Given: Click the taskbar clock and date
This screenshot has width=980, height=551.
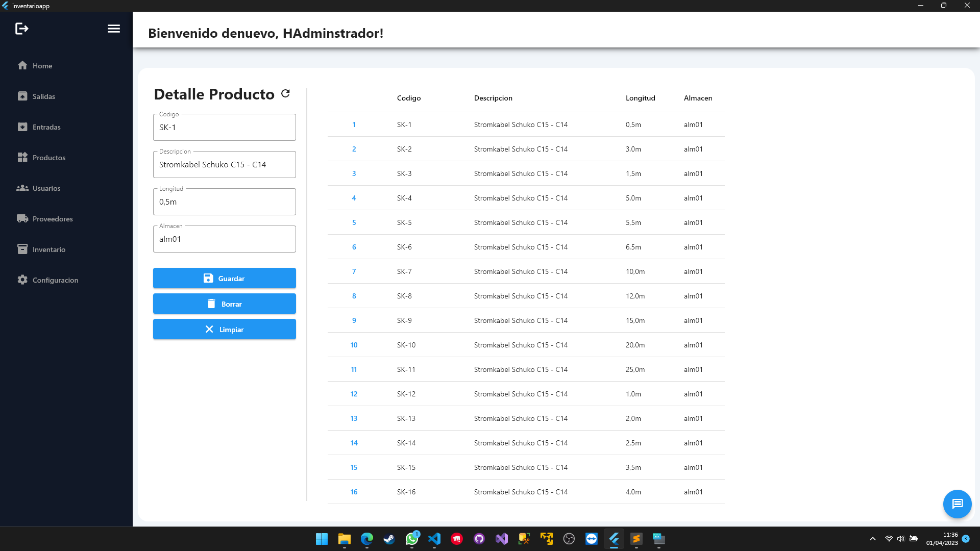Looking at the screenshot, I should (x=942, y=539).
